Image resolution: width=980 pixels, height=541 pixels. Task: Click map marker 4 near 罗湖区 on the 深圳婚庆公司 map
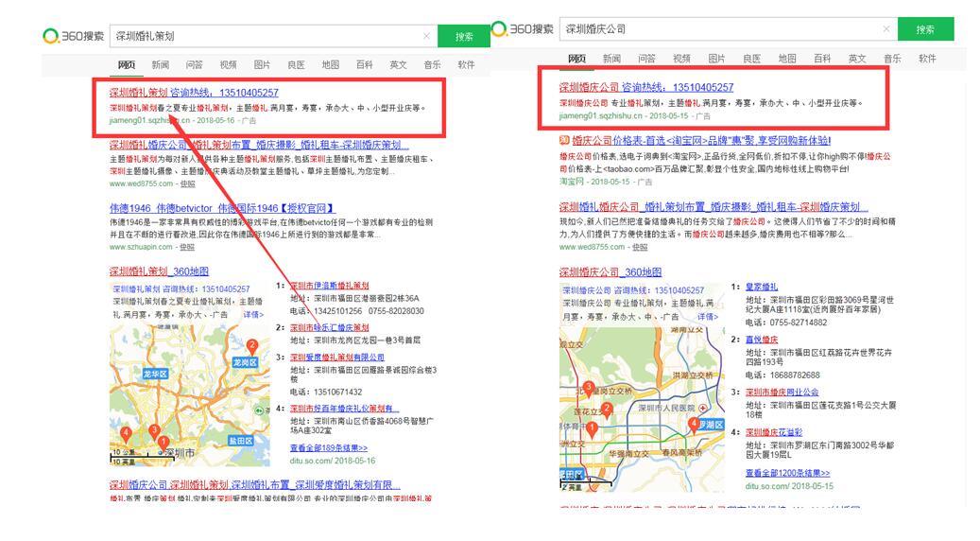[693, 426]
